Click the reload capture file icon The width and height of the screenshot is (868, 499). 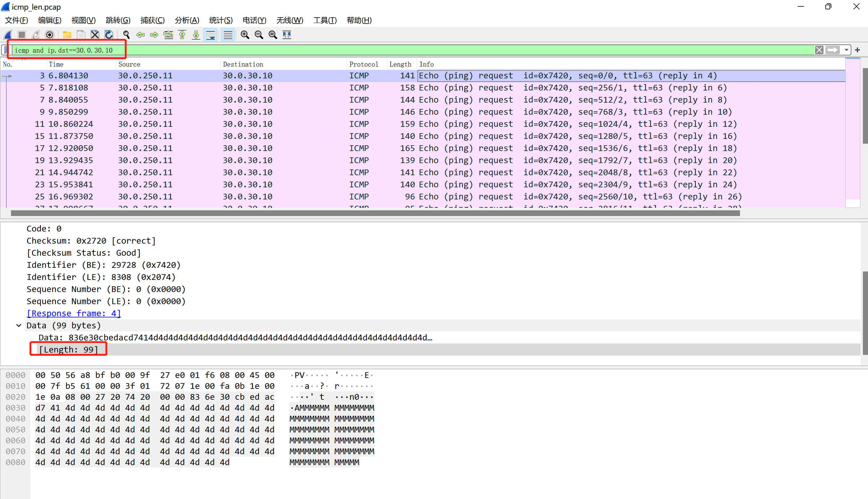pos(109,34)
